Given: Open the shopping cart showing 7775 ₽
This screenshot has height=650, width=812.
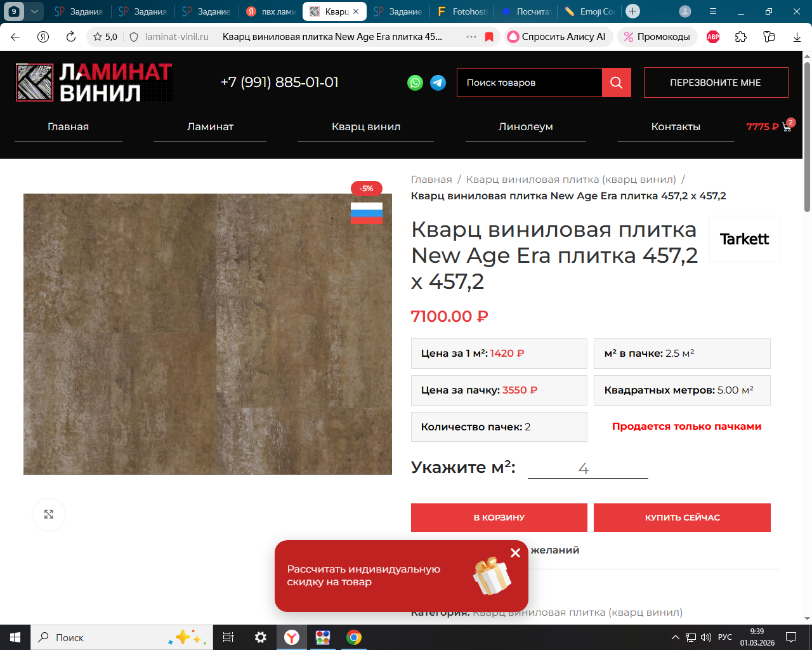Looking at the screenshot, I should point(769,126).
